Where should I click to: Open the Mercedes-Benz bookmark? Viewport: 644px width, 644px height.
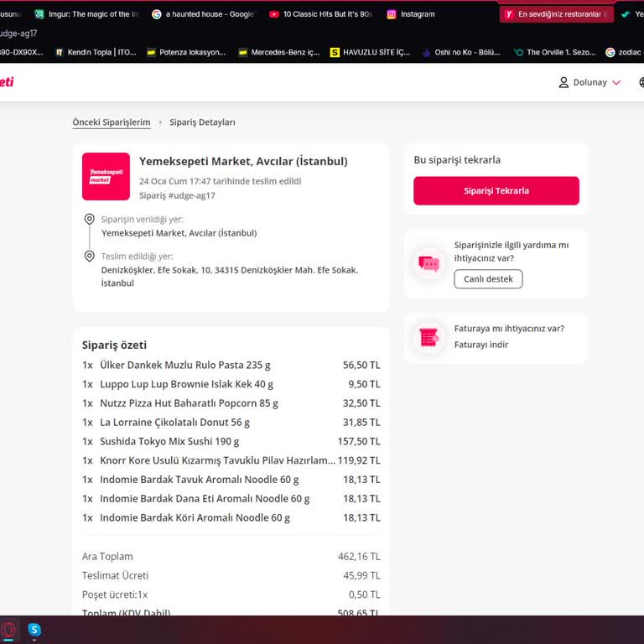click(x=279, y=53)
